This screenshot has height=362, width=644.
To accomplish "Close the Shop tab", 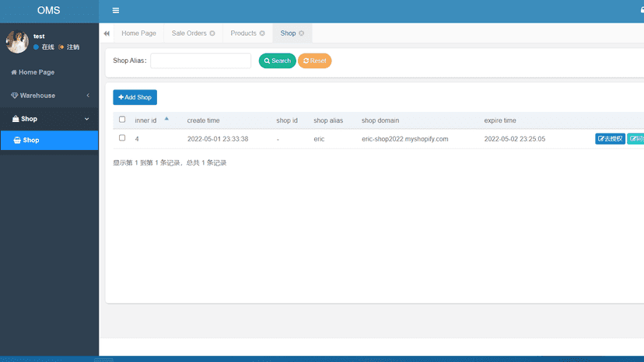I will [x=302, y=33].
